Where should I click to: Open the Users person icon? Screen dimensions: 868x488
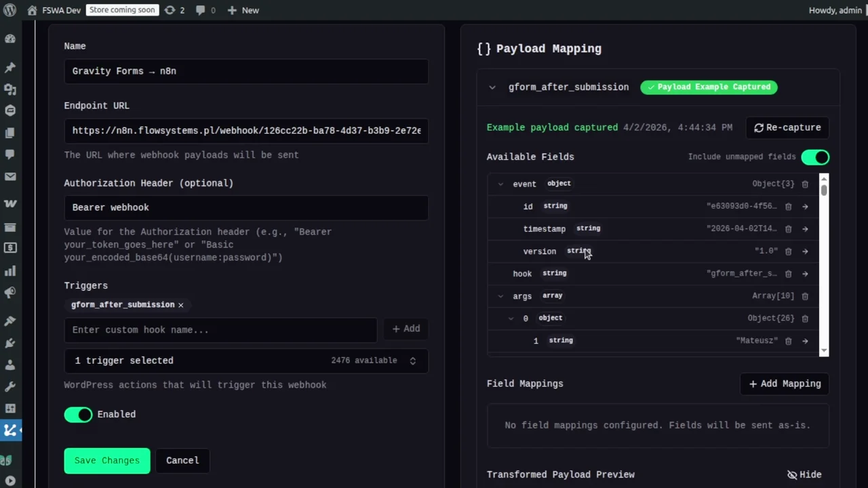[x=10, y=365]
